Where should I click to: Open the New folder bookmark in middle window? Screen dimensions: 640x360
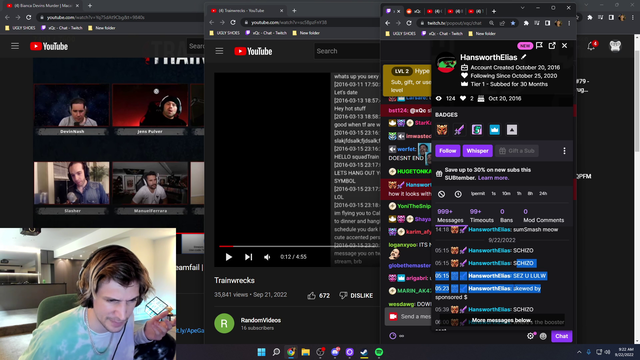(x=306, y=33)
